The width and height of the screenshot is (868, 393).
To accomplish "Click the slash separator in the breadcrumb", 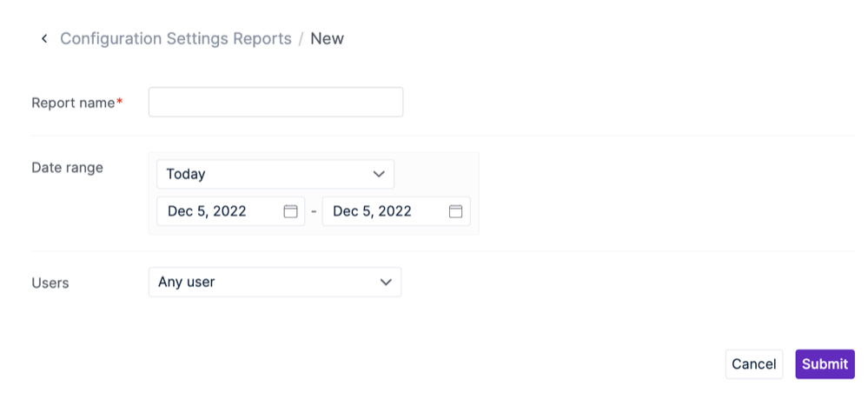I will [x=301, y=39].
